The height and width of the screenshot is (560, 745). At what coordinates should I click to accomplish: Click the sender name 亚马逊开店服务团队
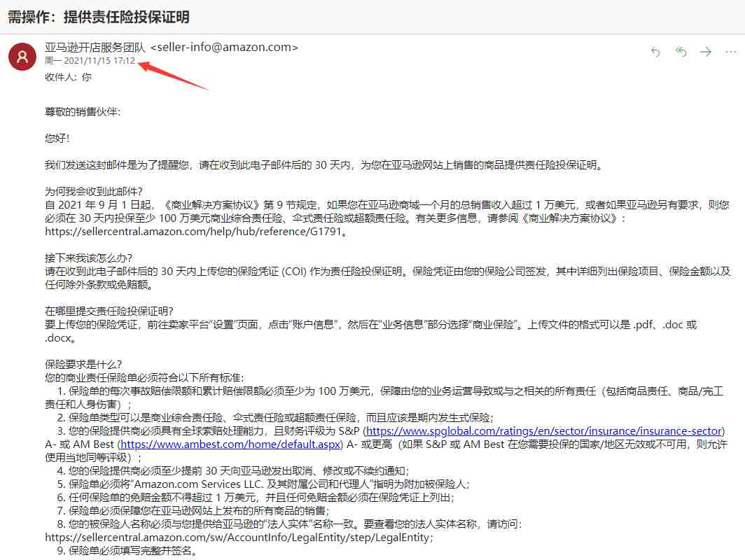(x=95, y=47)
